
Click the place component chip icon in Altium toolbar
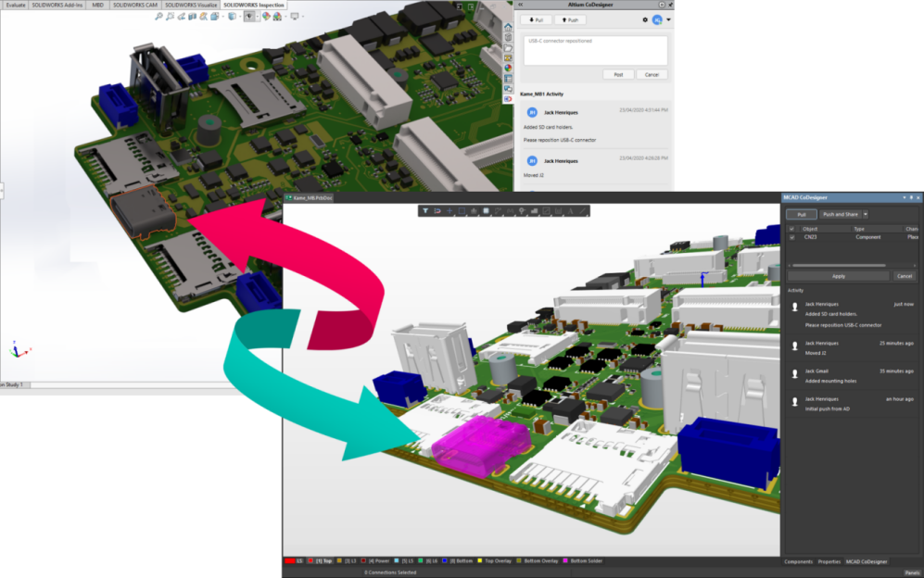coord(487,211)
